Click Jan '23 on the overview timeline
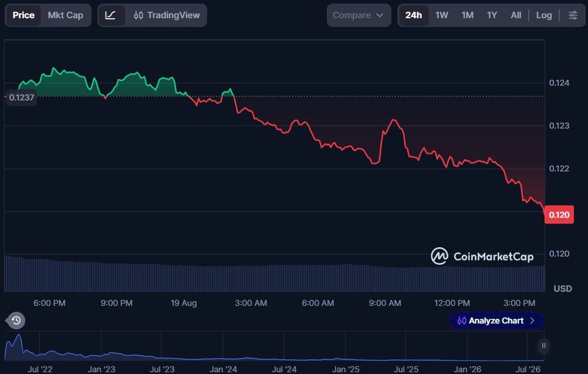 pyautogui.click(x=102, y=369)
